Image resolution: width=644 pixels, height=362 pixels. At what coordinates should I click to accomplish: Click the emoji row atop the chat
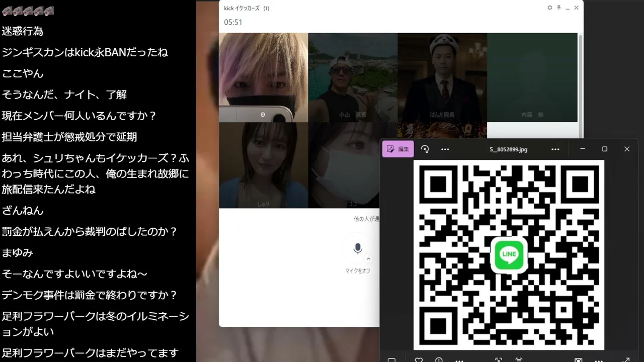(x=28, y=11)
